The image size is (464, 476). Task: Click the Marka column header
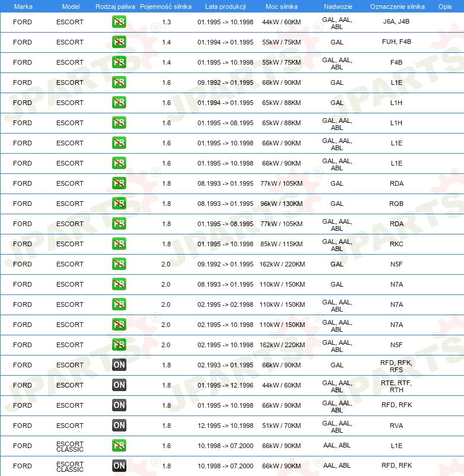(x=23, y=7)
